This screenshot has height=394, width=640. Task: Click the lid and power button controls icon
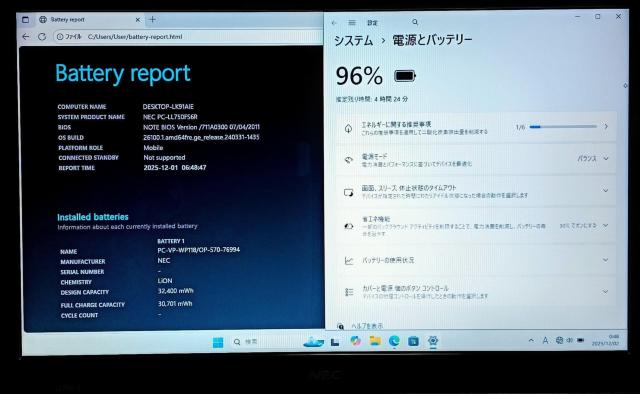[349, 292]
